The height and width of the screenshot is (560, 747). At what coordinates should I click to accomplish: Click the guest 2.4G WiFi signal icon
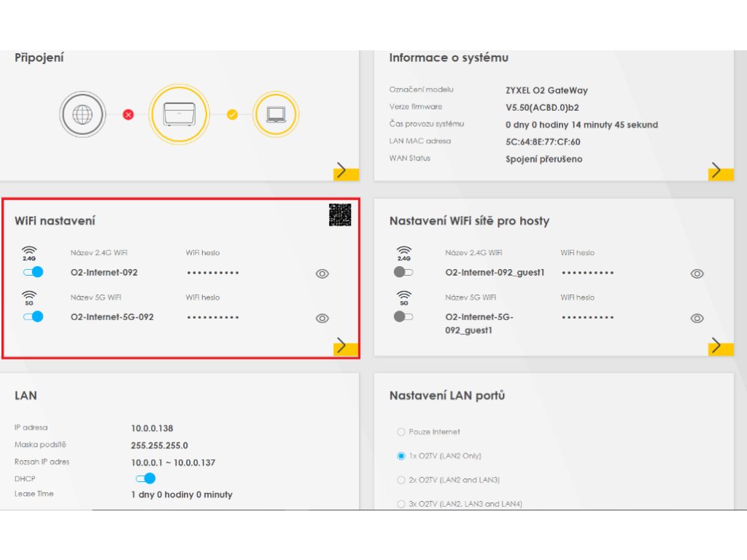point(404,253)
